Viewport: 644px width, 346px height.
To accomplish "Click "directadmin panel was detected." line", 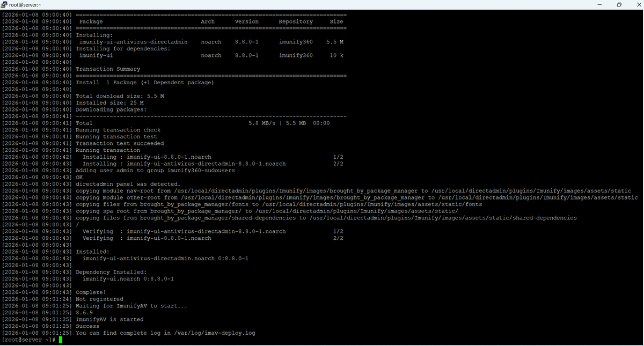I will (x=128, y=184).
